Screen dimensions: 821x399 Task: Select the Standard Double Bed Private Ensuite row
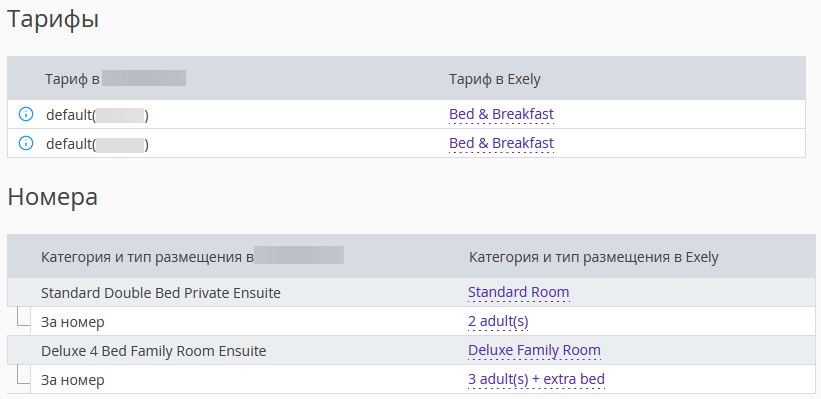pyautogui.click(x=411, y=292)
